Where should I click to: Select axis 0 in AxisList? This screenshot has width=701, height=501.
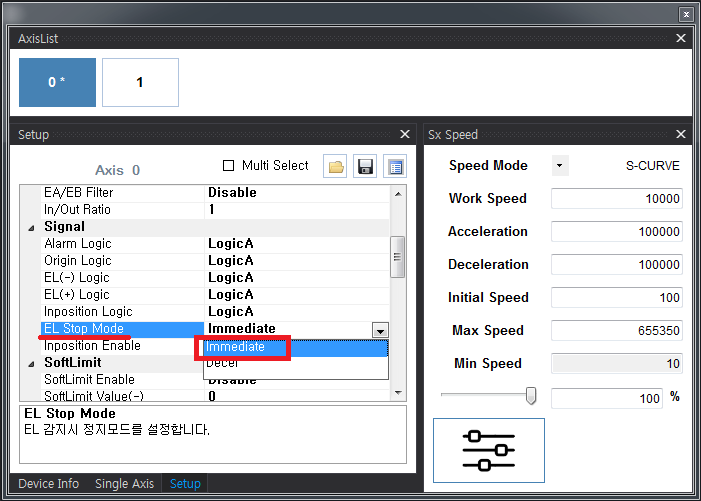coord(57,82)
